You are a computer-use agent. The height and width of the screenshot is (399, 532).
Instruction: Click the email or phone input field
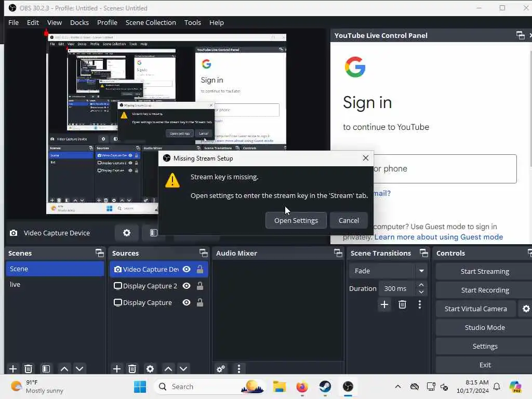tap(445, 169)
